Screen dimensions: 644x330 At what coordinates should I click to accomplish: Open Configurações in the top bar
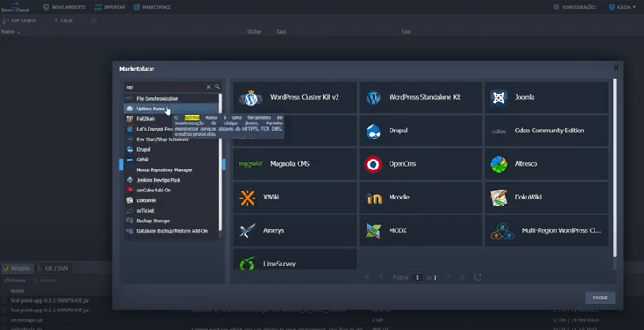pos(574,7)
